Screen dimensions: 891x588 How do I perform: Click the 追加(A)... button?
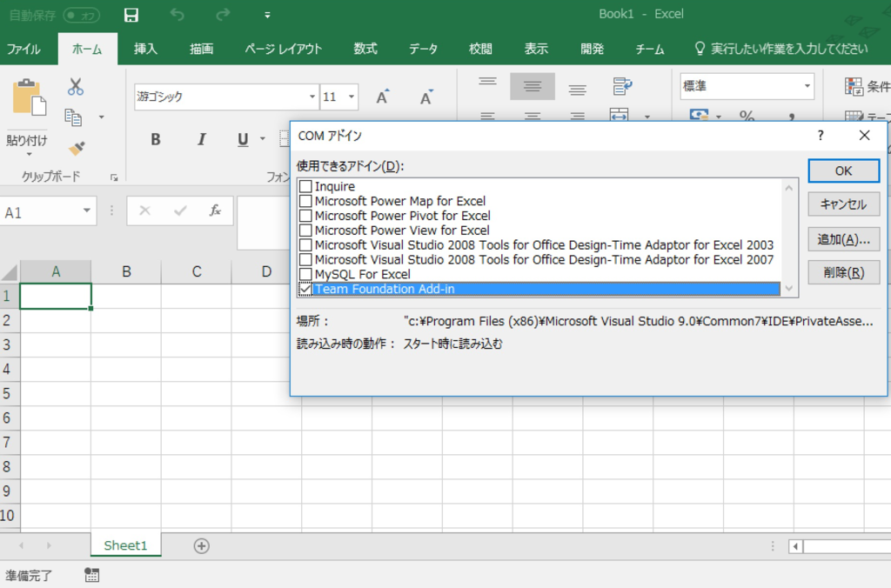[843, 239]
